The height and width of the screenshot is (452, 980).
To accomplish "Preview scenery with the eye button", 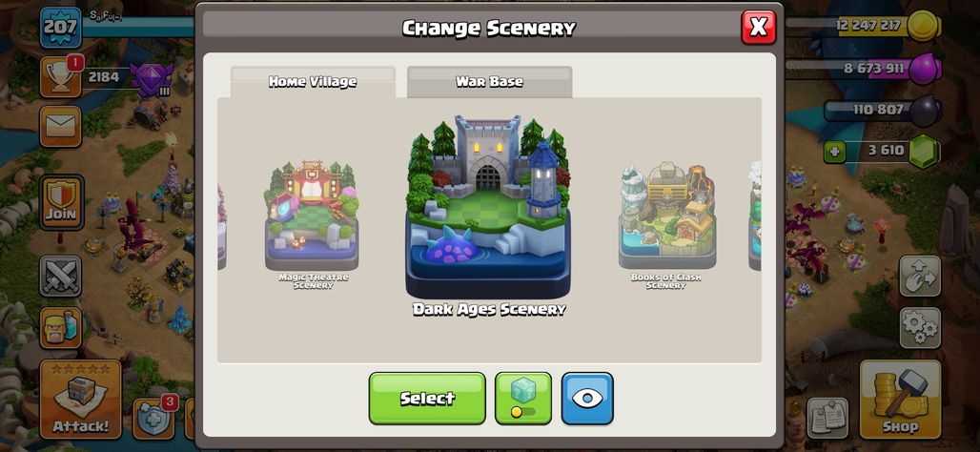I will tap(587, 399).
